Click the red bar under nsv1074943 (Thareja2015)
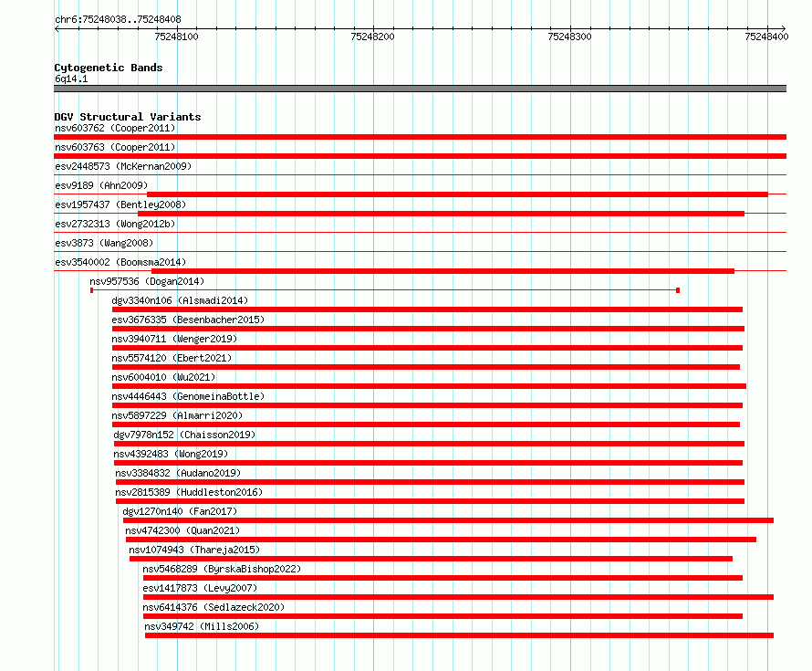 tap(431, 559)
